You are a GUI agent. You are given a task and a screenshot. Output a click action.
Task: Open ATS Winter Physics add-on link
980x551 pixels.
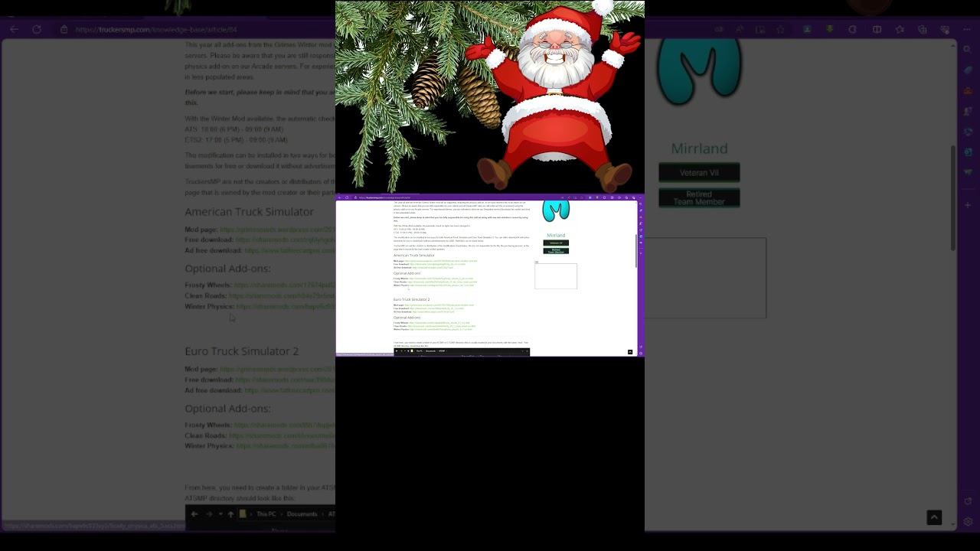(442, 285)
